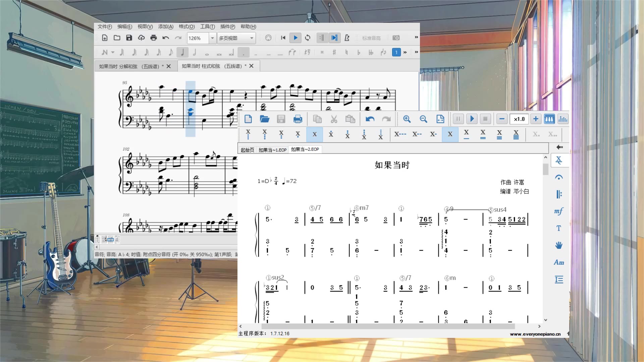Toggle loop playback in MuseScore

coord(308,38)
